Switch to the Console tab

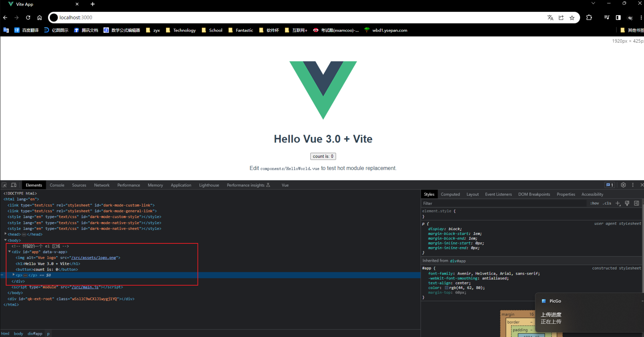click(57, 185)
